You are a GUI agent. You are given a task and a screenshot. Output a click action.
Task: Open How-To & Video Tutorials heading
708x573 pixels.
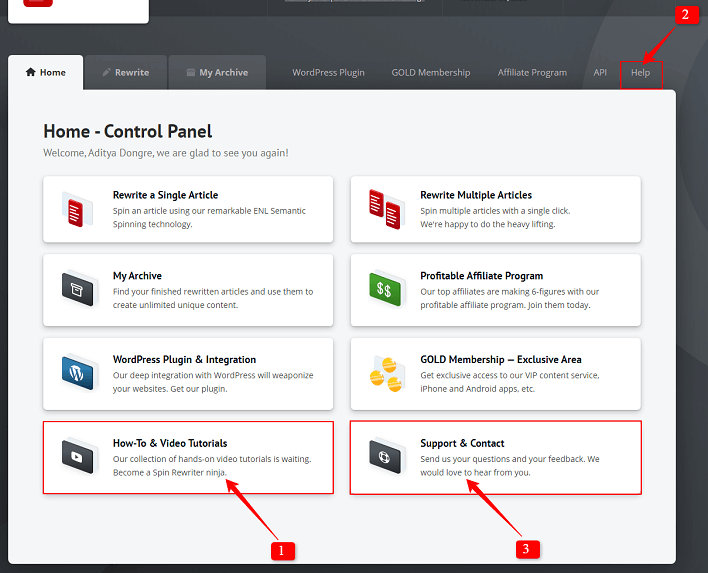170,443
